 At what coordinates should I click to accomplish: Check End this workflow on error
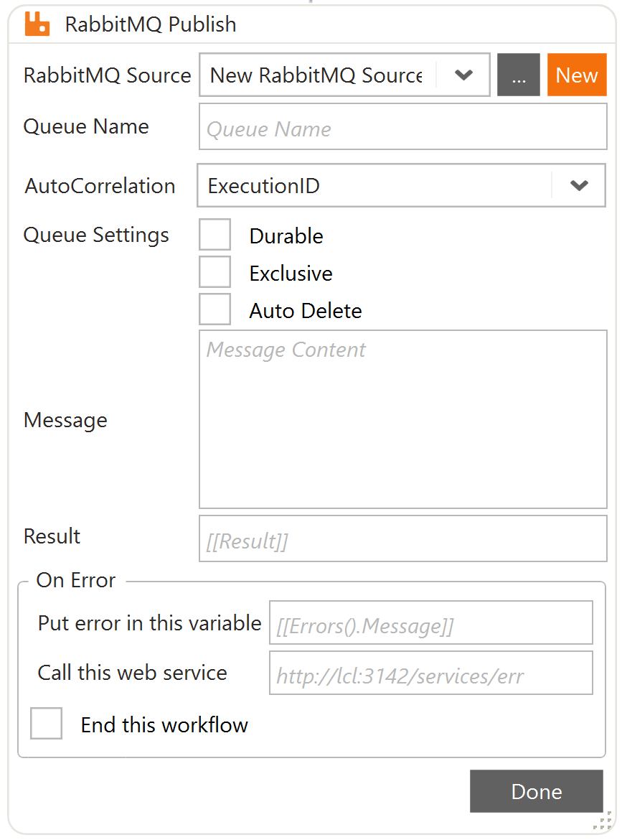pos(46,724)
